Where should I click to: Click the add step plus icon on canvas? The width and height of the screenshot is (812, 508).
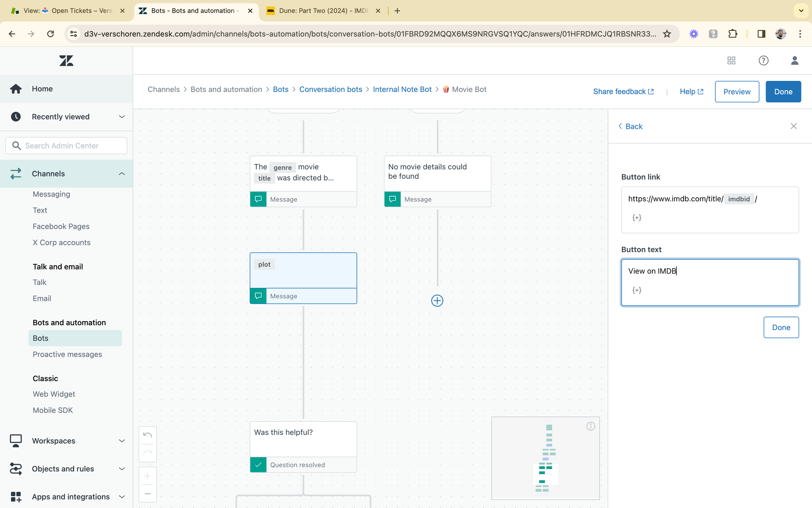click(437, 301)
